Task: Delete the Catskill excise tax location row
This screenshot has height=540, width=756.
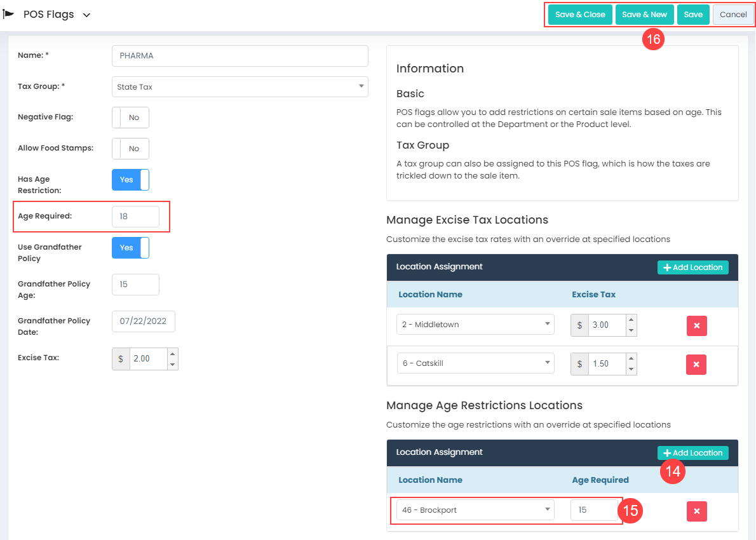Action: (696, 365)
